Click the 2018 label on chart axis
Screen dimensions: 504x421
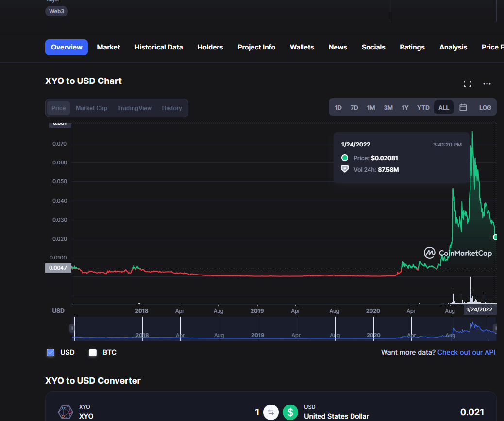tap(141, 311)
